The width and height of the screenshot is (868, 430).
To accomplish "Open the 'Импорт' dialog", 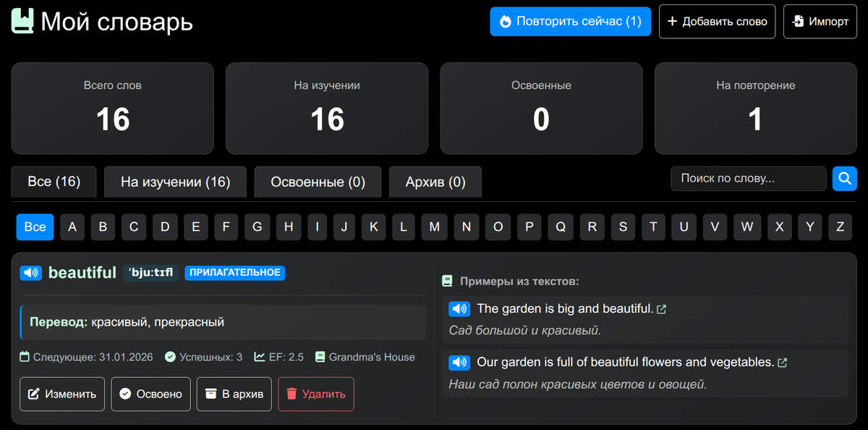I will point(820,21).
